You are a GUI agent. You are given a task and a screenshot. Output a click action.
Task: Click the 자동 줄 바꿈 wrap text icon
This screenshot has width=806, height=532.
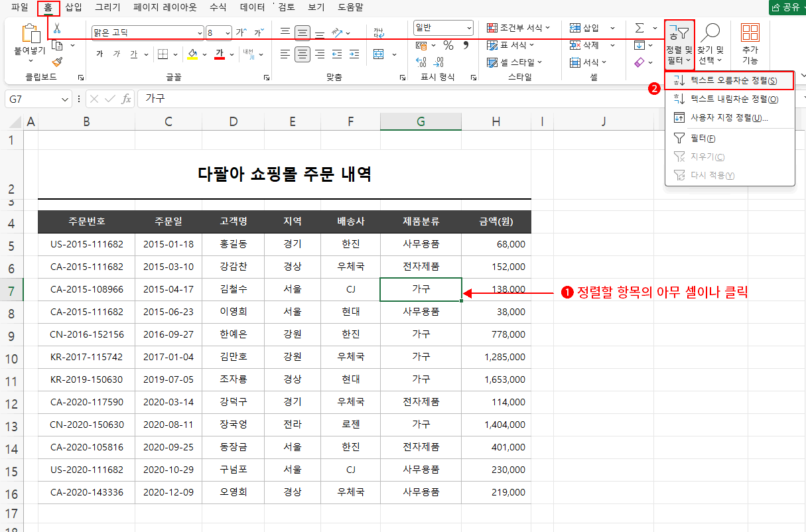click(379, 32)
